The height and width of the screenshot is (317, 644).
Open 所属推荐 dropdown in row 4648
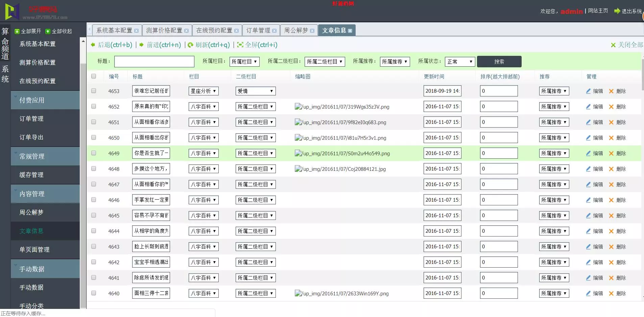click(554, 169)
